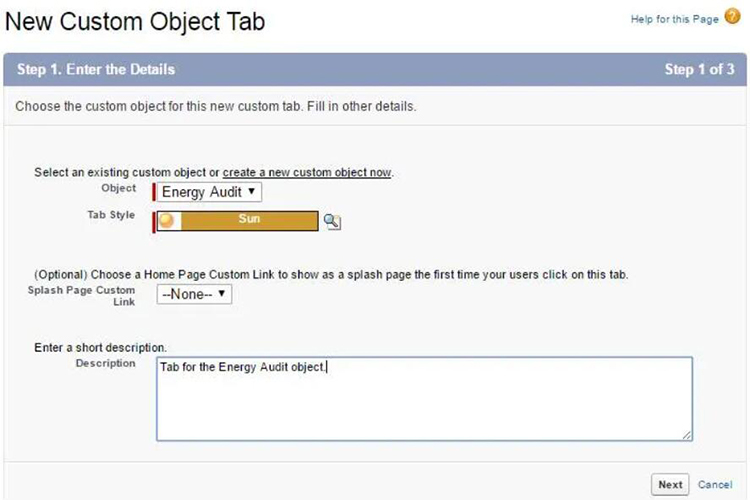Open the Tab Style lookup magnifier icon

(x=332, y=222)
